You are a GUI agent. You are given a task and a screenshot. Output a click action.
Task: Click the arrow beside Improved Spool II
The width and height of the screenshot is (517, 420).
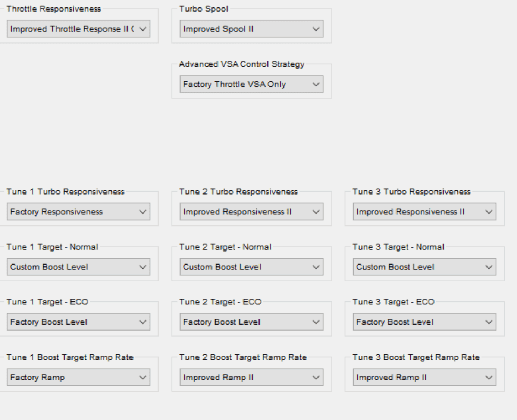316,29
